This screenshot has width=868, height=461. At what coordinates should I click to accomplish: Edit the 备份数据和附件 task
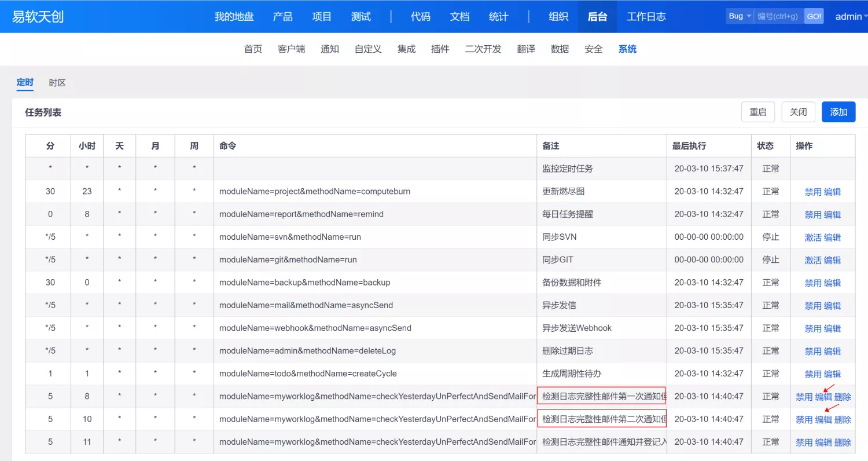[833, 283]
